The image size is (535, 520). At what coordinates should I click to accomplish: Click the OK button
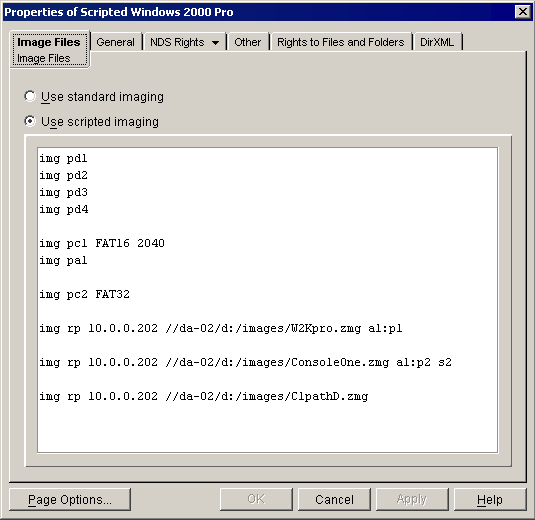(256, 499)
